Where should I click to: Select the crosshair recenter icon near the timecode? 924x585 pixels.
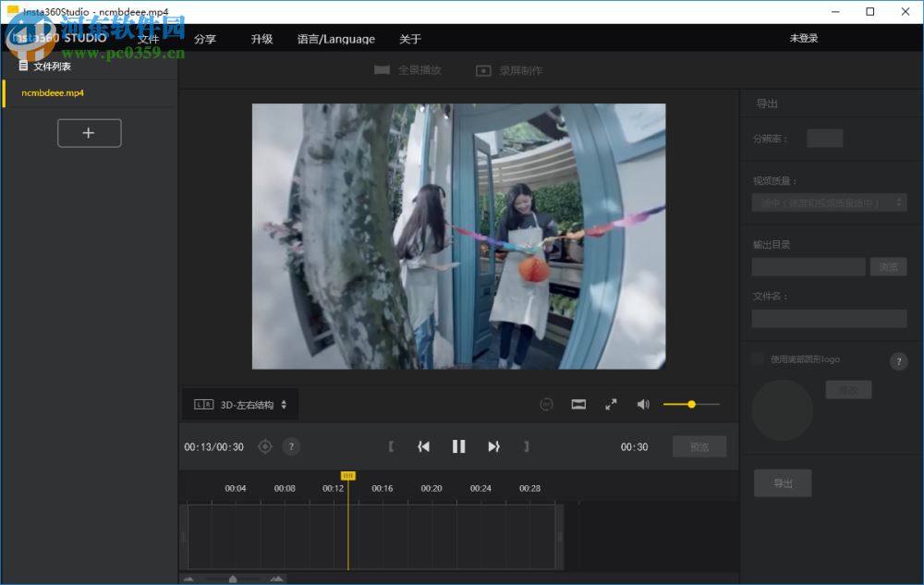click(x=265, y=446)
